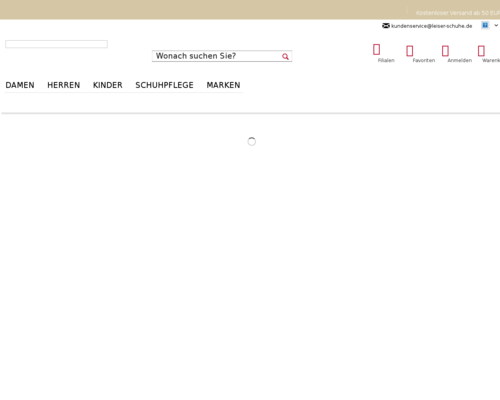Viewport: 500px width, 400px height.
Task: Click the empty logo box at top left
Action: tap(56, 44)
